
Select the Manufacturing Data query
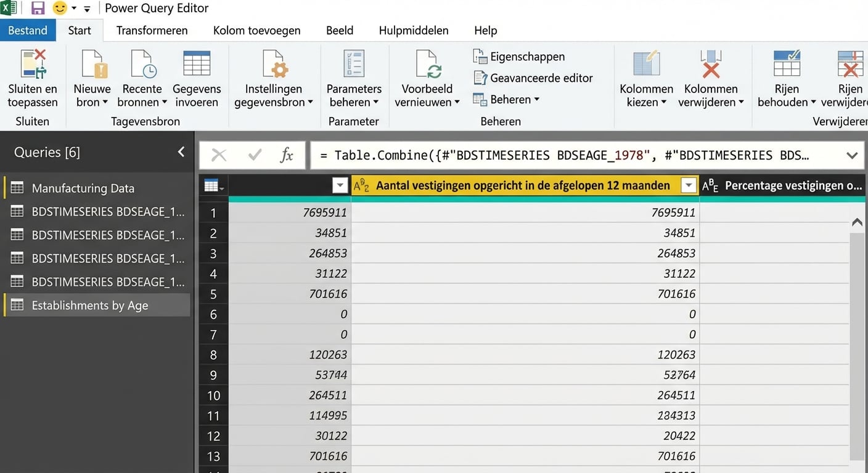coord(83,187)
